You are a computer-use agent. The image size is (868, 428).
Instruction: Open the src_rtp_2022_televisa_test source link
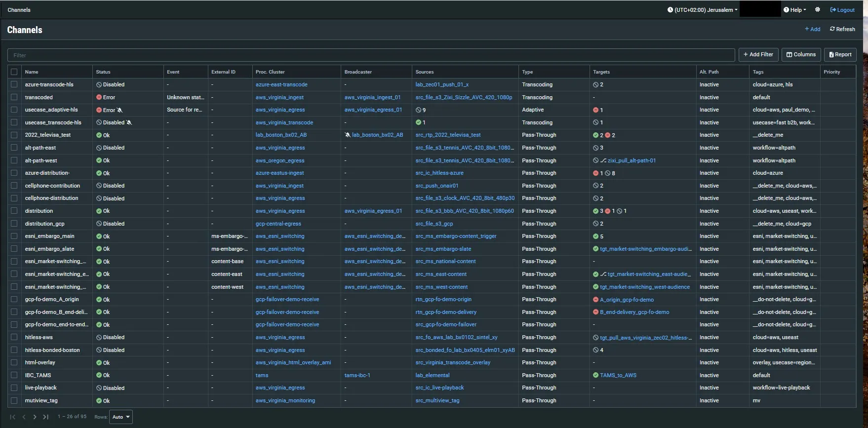(448, 135)
